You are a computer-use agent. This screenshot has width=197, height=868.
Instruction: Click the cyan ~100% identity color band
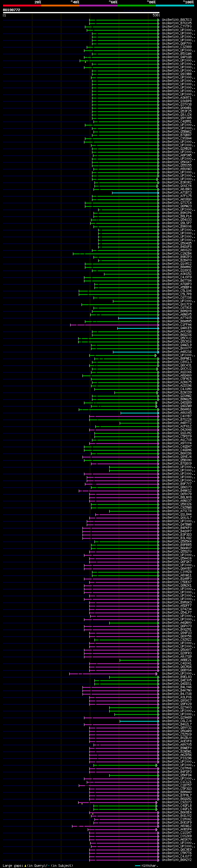(x=175, y=6)
